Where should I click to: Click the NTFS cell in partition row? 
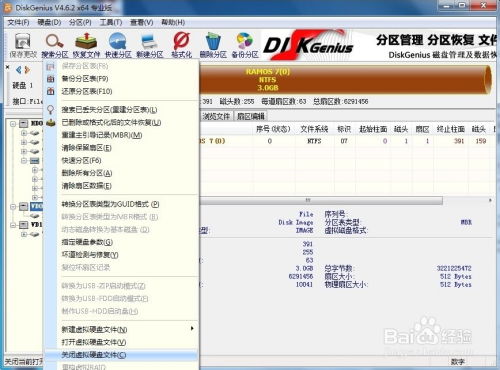(x=314, y=141)
